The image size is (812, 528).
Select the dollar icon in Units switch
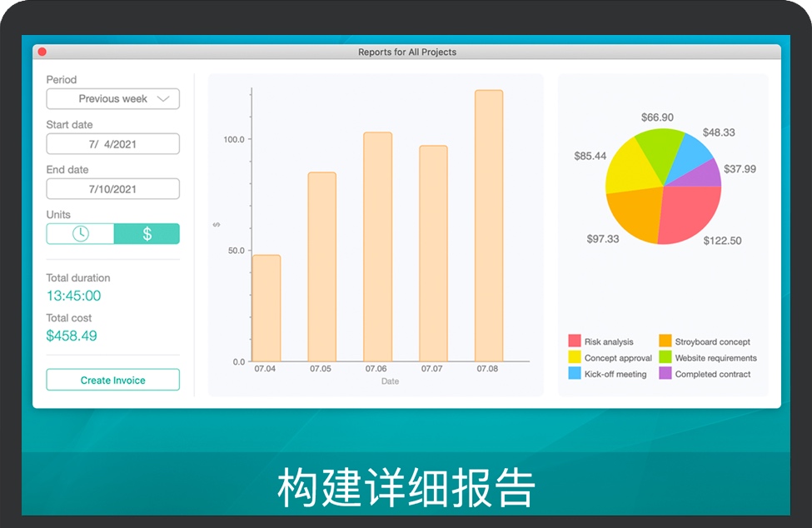point(147,234)
